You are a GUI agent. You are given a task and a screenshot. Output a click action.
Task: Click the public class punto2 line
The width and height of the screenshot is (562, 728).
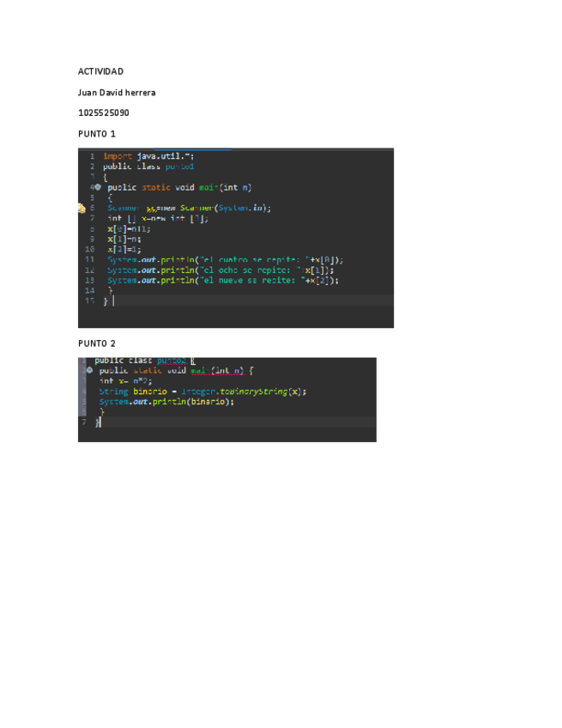tap(145, 361)
